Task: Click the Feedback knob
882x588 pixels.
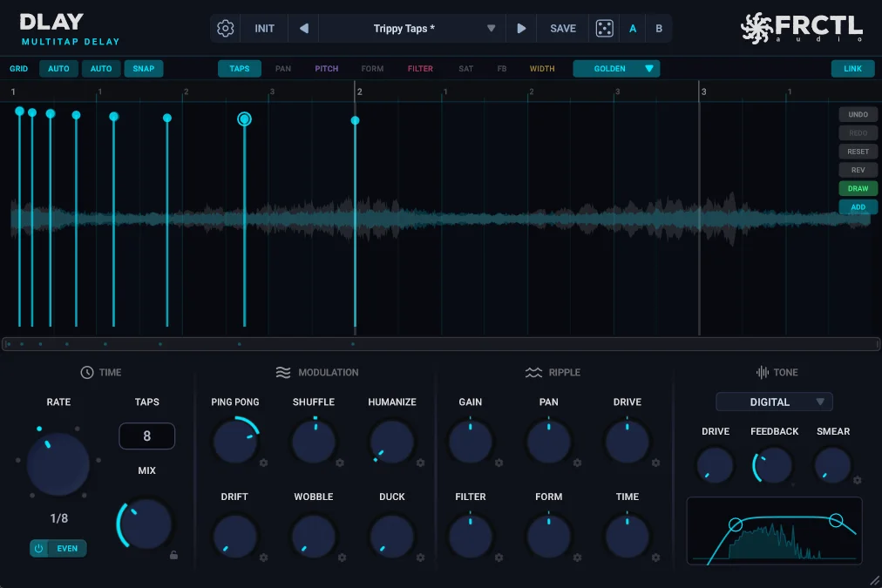Action: 773,466
